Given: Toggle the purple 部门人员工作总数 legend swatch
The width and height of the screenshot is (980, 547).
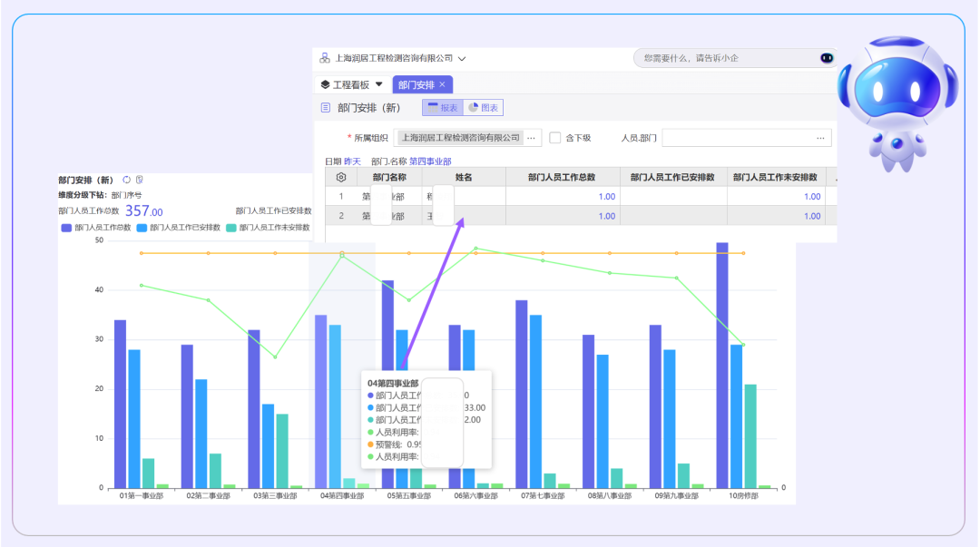Looking at the screenshot, I should coord(65,227).
